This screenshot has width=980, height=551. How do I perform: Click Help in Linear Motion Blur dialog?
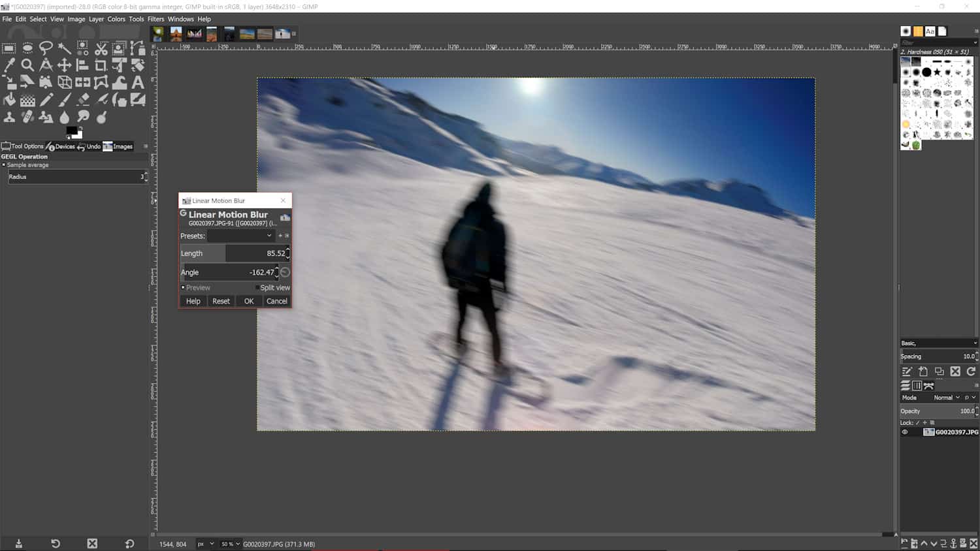pyautogui.click(x=193, y=301)
